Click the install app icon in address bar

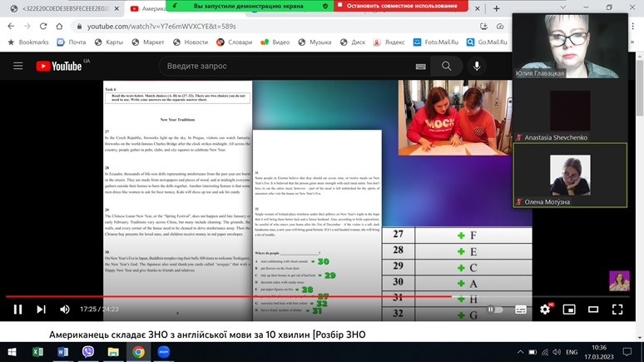click(483, 26)
